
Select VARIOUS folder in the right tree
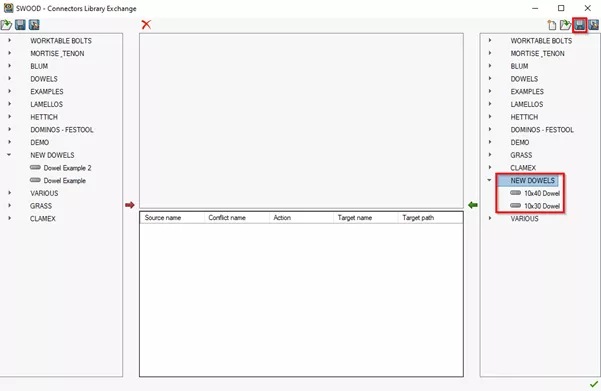[x=524, y=218]
